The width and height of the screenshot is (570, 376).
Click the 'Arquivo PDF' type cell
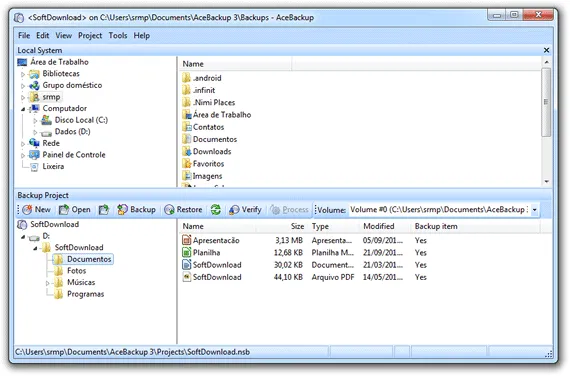click(x=333, y=277)
